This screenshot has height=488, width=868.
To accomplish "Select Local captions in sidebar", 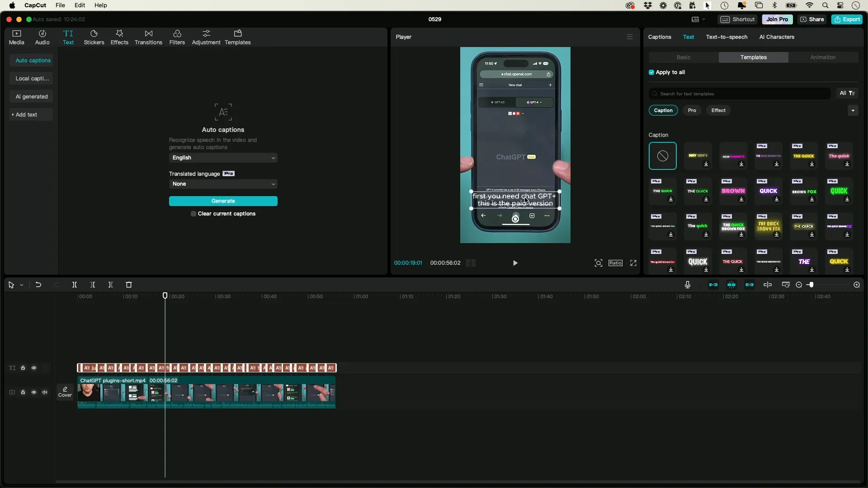I will click(31, 79).
